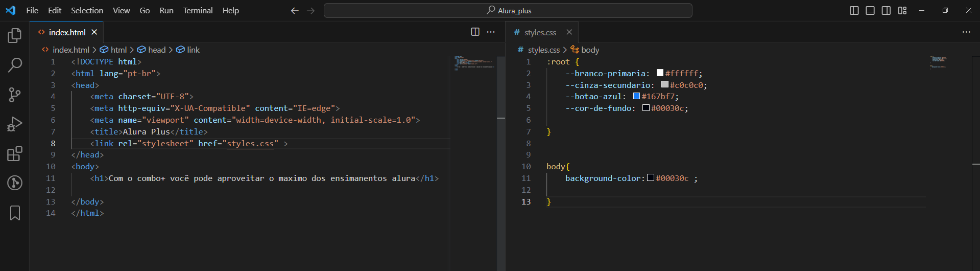Click the index.html vertical scrollbar
Image resolution: width=980 pixels, height=271 pixels.
pos(501,164)
